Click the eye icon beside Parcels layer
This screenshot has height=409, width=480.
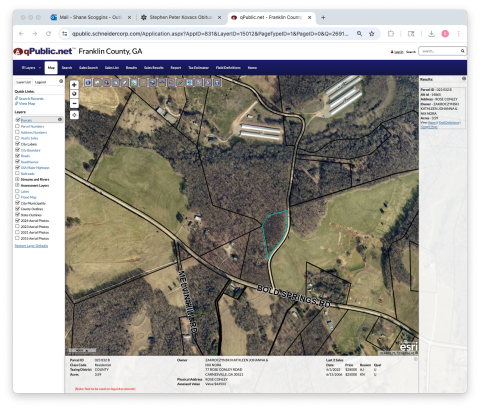pyautogui.click(x=60, y=119)
